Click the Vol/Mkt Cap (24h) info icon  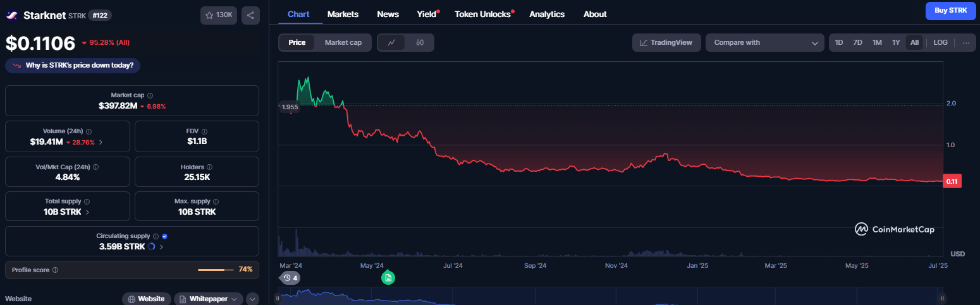[x=95, y=167]
